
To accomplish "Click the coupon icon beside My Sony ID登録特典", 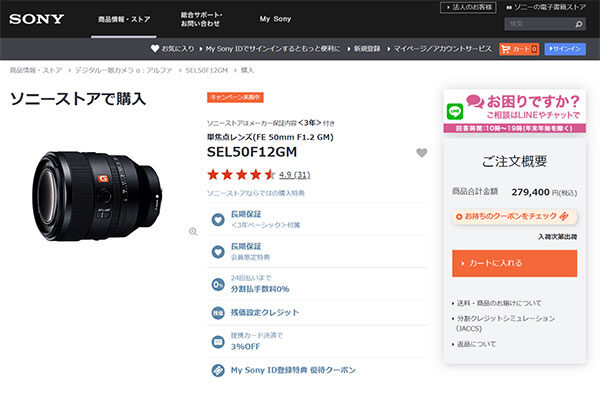I will pos(218,370).
